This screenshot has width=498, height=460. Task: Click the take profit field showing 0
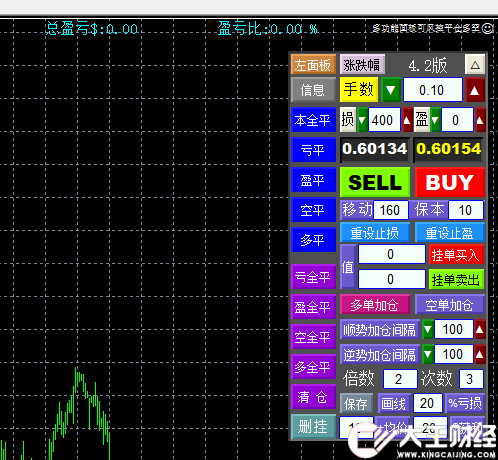[x=457, y=119]
